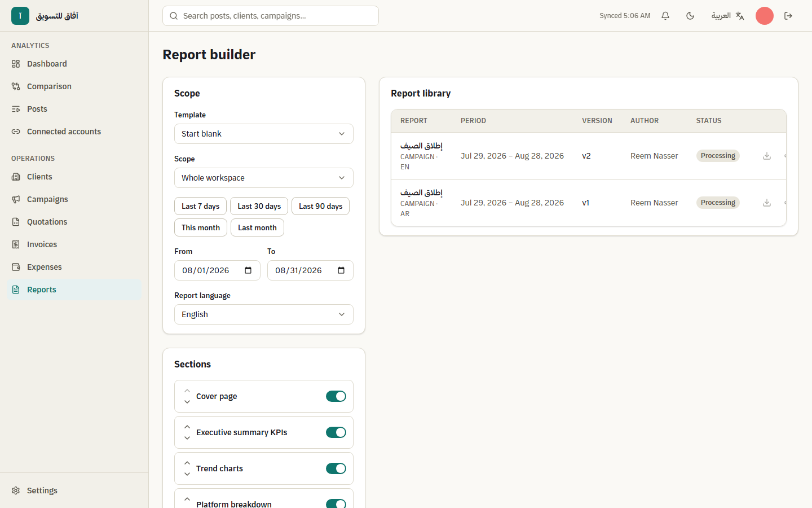Click the Processing status of v2
The width and height of the screenshot is (812, 508).
718,156
